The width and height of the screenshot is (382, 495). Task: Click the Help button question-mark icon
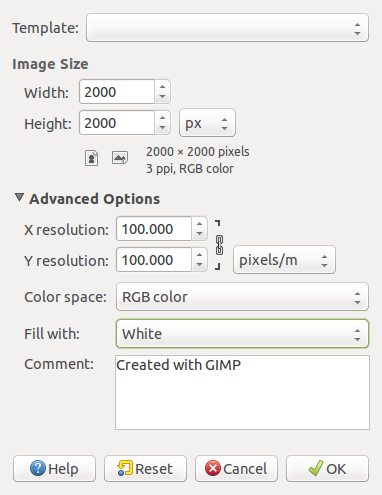coord(38,468)
